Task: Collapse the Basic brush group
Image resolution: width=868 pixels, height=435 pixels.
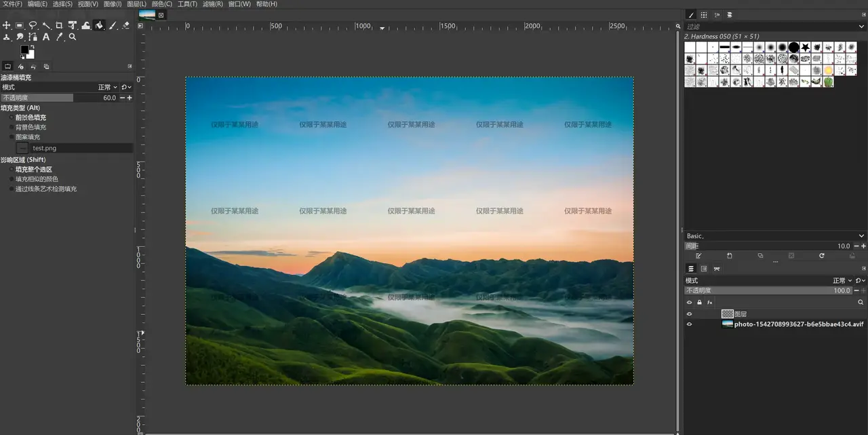Action: (x=862, y=235)
